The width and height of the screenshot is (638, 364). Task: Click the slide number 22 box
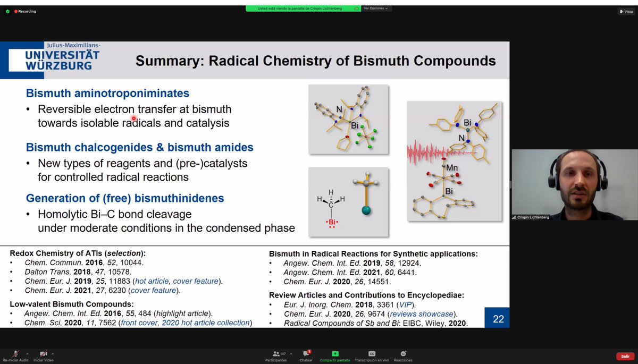[x=497, y=318]
